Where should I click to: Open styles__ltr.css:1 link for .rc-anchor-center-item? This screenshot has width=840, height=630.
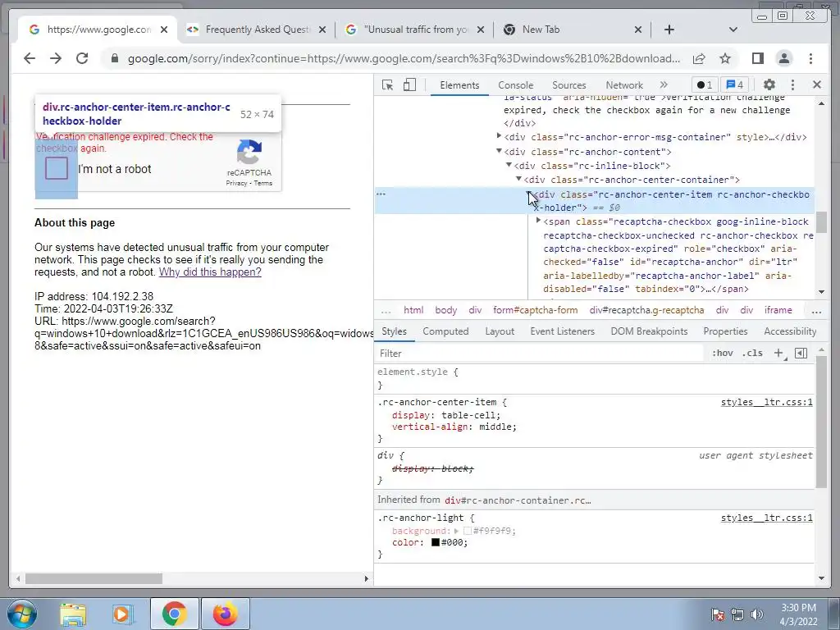tap(767, 402)
